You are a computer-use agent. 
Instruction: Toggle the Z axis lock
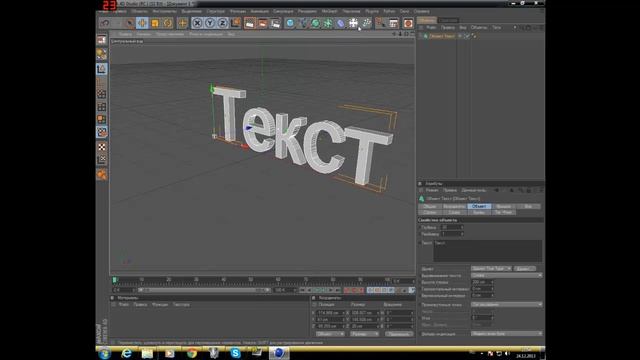[222, 23]
